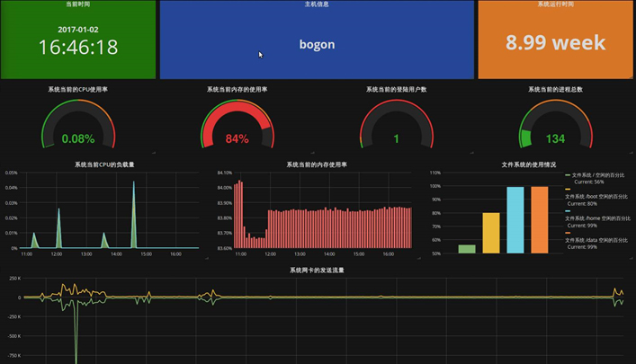The width and height of the screenshot is (636, 364).
Task: Open the 系统运行时间 panel title
Action: (555, 4)
